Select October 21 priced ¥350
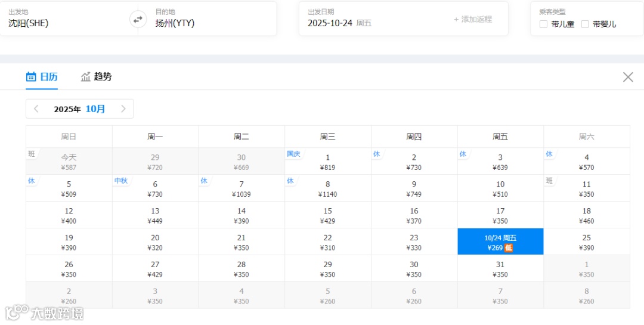This screenshot has height=325, width=644. (x=241, y=242)
